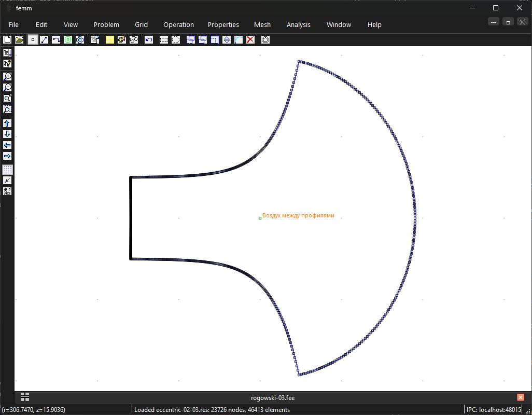The height and width of the screenshot is (415, 532).
Task: Zoom out using the magnifier minus icon
Action: point(7,87)
